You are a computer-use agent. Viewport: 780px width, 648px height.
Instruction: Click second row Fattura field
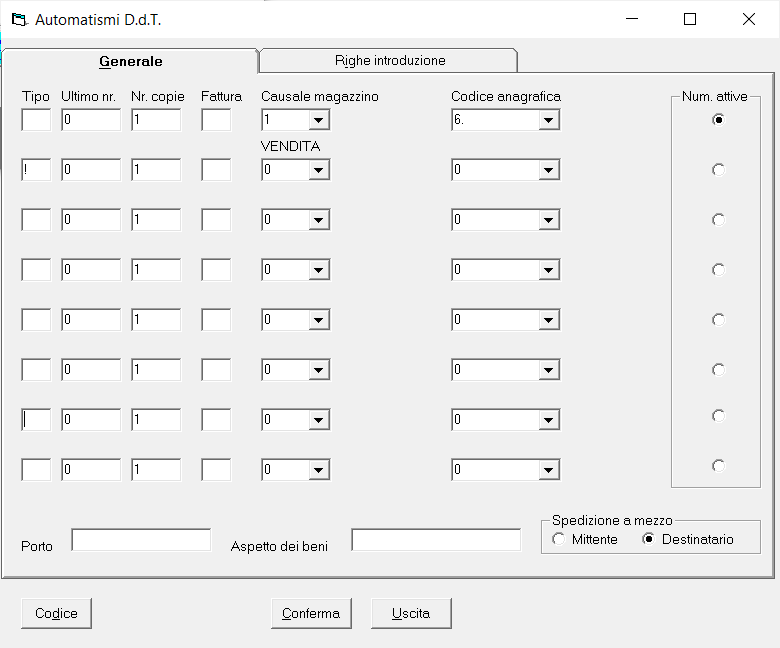[216, 170]
